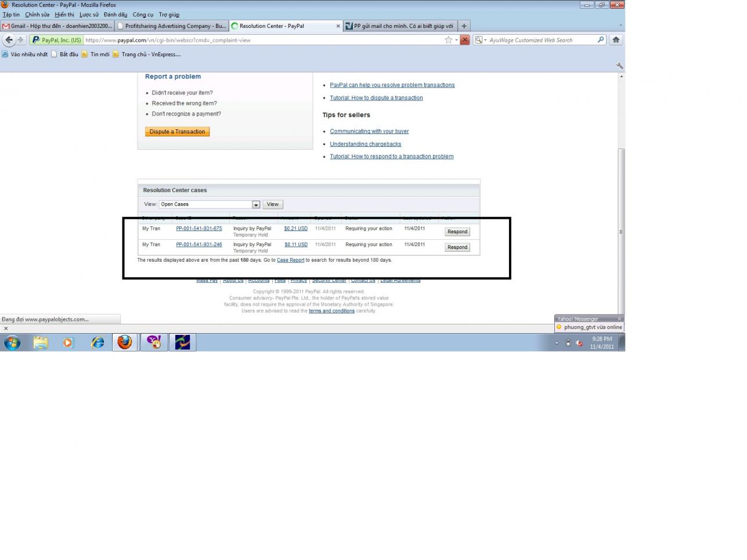
Task: Open the Firefox home page
Action: [616, 40]
